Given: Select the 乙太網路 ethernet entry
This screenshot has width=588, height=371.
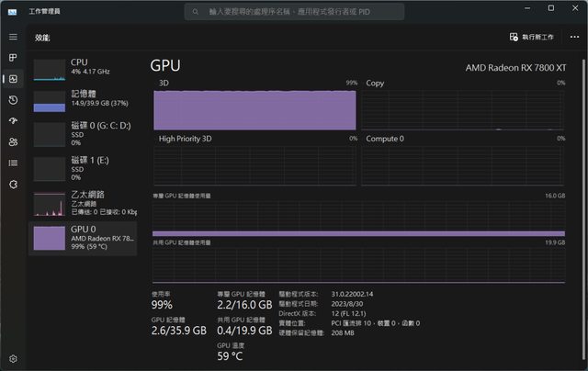Looking at the screenshot, I should click(84, 203).
